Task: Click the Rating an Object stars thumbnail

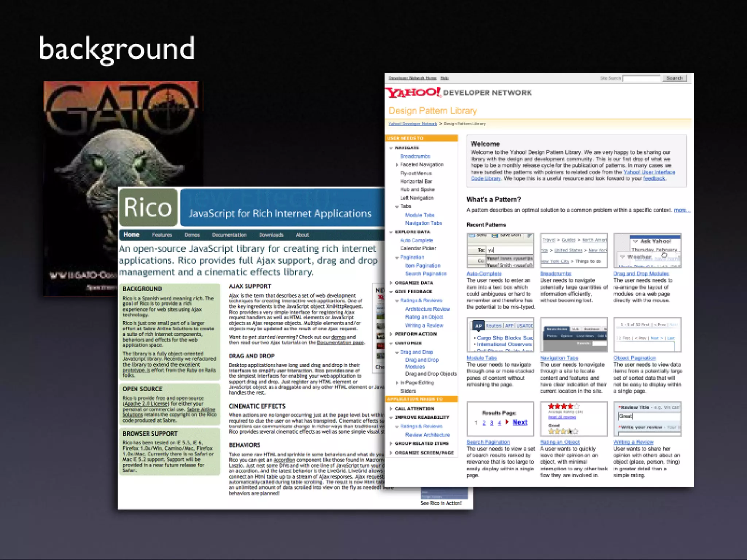Action: click(x=573, y=419)
